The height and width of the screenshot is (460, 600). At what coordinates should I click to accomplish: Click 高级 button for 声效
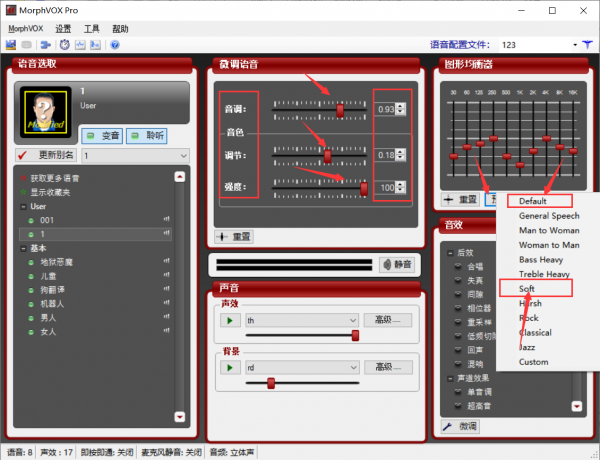388,320
